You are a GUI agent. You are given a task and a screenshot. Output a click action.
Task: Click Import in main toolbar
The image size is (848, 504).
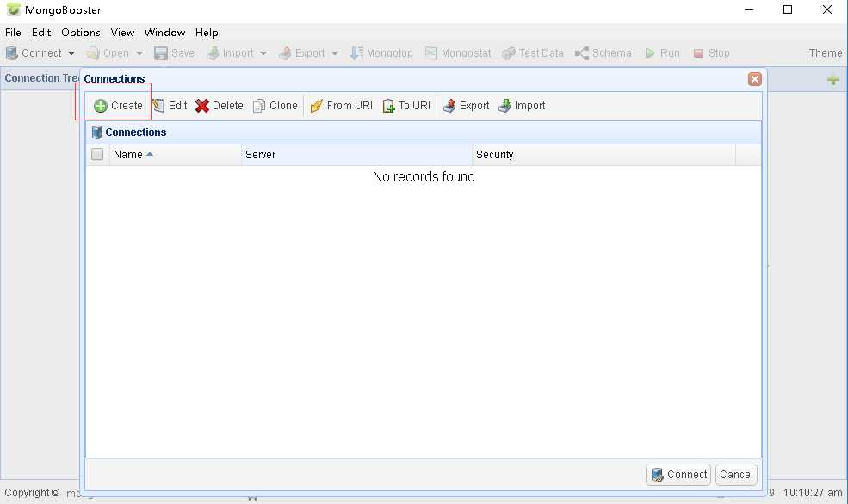[230, 53]
